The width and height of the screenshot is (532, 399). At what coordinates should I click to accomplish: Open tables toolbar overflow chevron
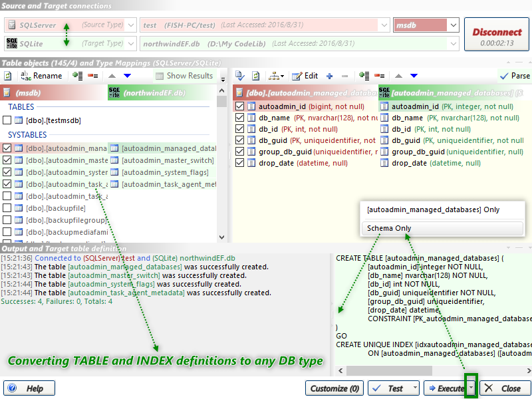coord(223,79)
